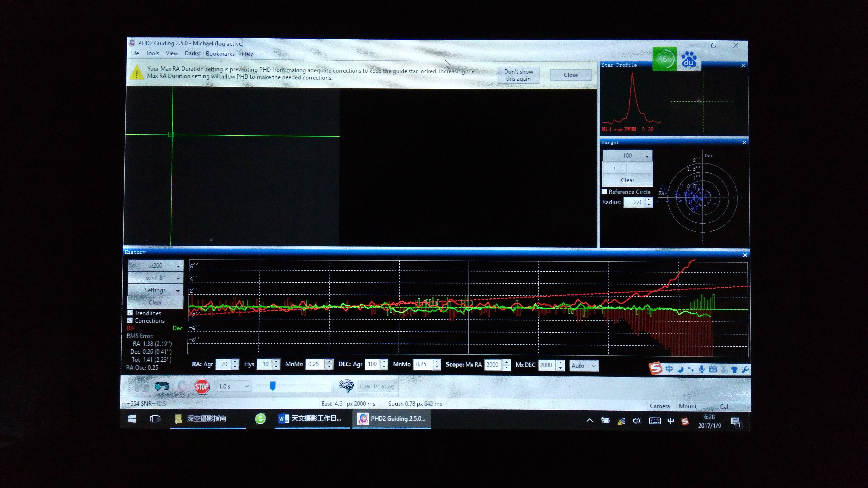Increase Hys value with up arrow
This screenshot has width=868, height=488.
point(276,361)
